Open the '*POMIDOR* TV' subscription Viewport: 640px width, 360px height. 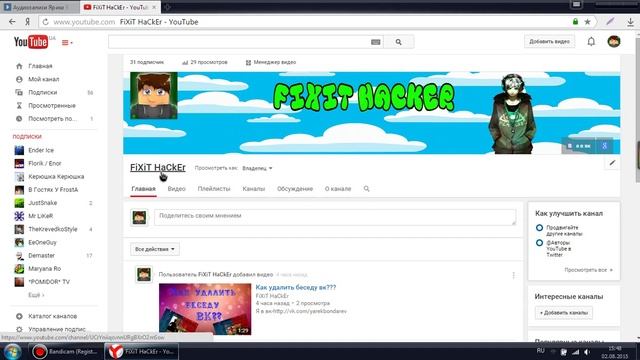pyautogui.click(x=49, y=282)
